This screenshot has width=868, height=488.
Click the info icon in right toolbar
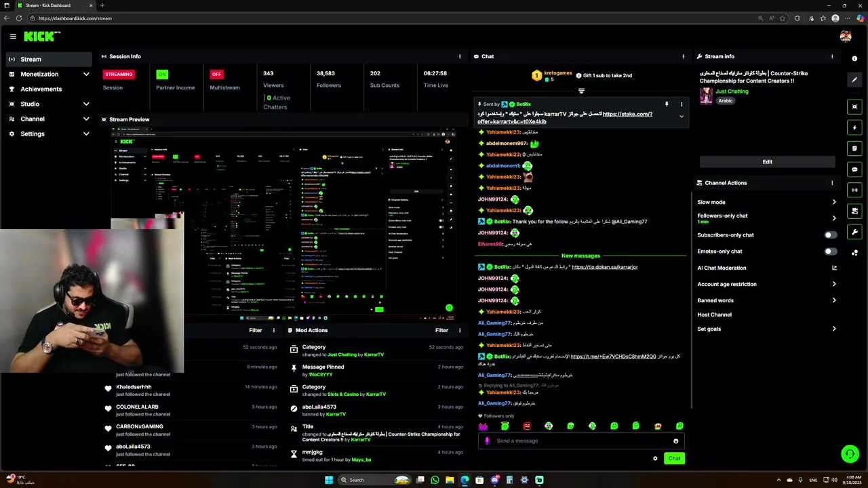click(x=854, y=59)
